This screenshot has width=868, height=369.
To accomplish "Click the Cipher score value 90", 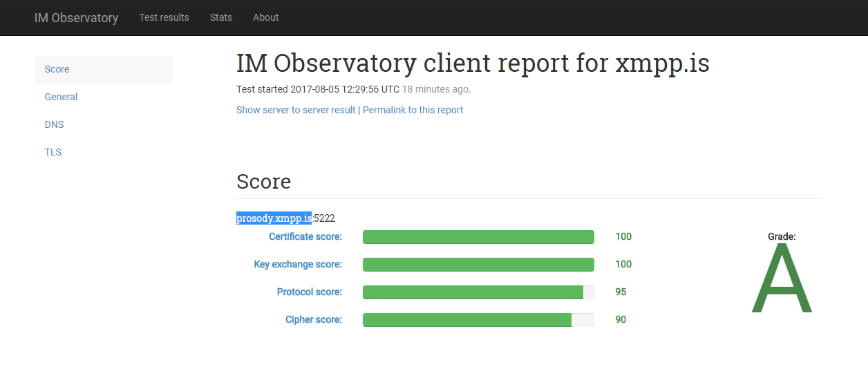I will click(x=621, y=319).
